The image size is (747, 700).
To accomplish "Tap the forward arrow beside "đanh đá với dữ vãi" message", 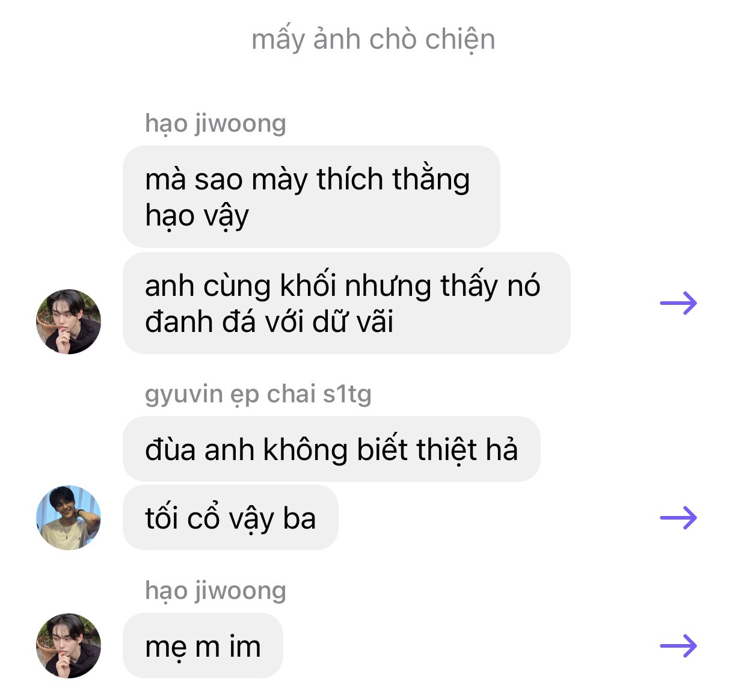I will (678, 303).
